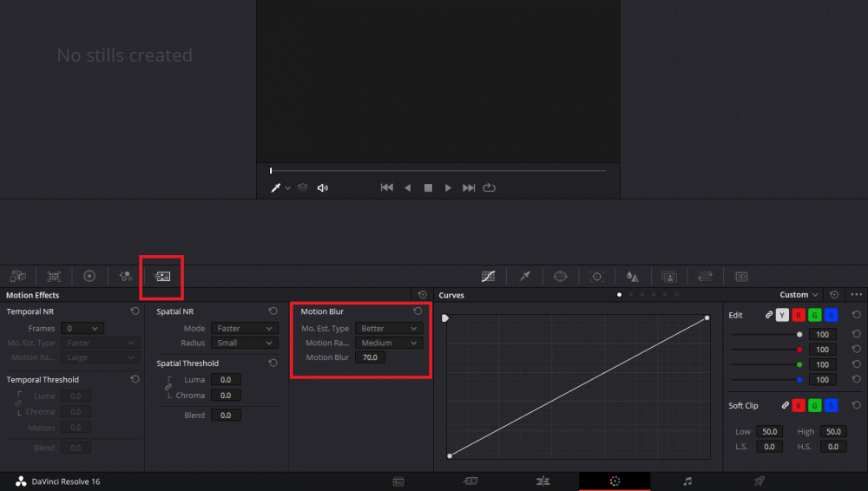The image size is (868, 491).
Task: Switch to the Fairlight page tab
Action: click(687, 481)
